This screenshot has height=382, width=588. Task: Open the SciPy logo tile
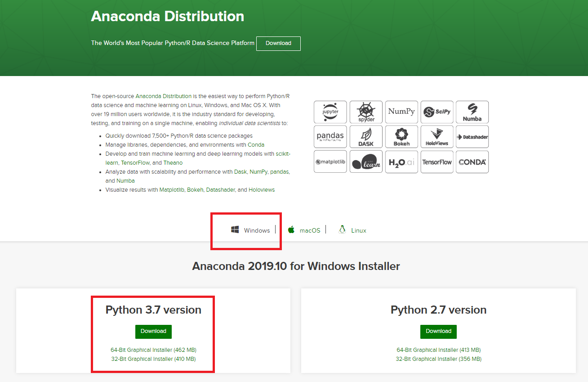(437, 112)
